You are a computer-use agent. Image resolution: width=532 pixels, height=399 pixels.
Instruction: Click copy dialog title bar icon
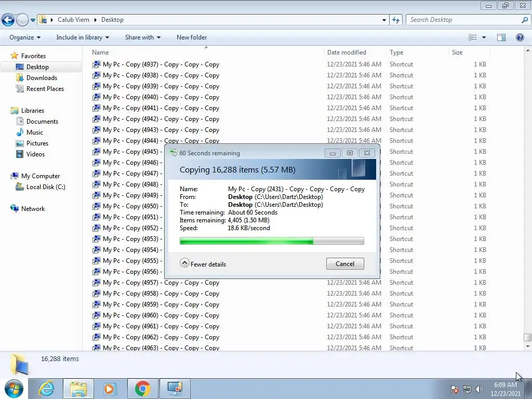(x=174, y=153)
